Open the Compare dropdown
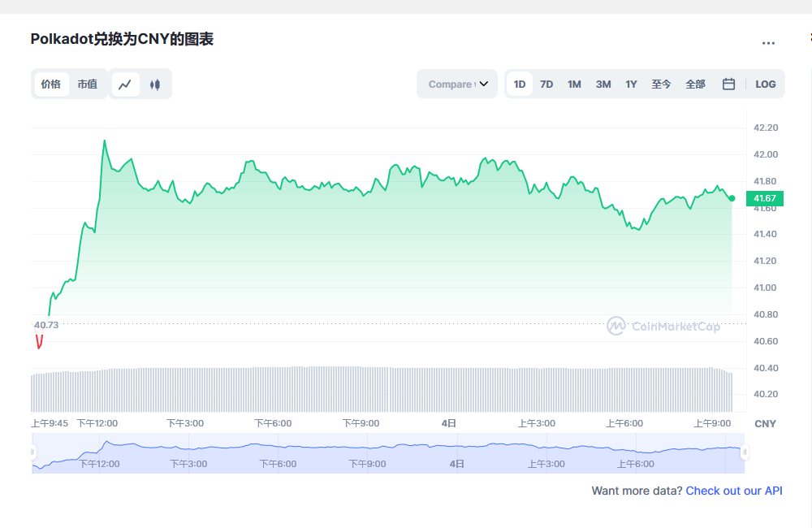Image resolution: width=812 pixels, height=528 pixels. coord(457,84)
